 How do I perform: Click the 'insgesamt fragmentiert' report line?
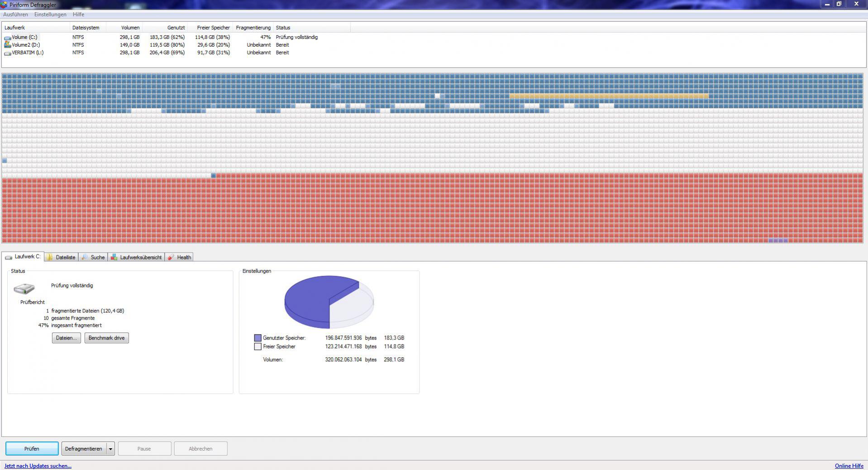pos(76,325)
